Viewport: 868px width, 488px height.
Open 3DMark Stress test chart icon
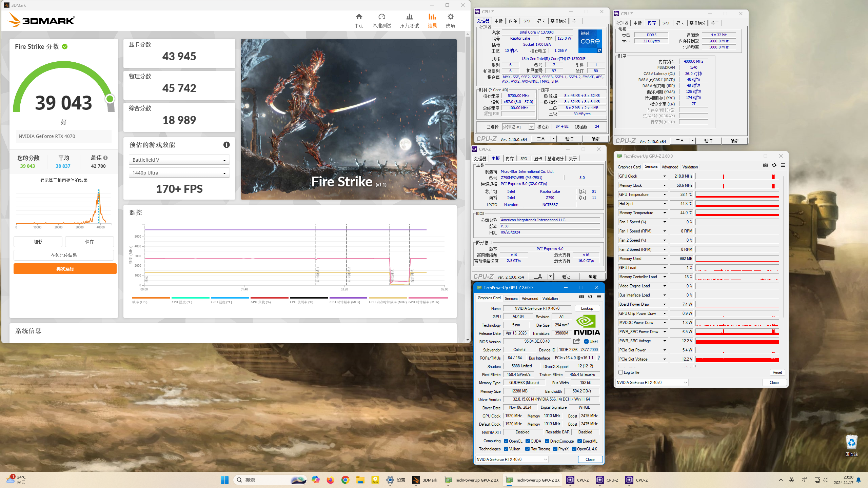pos(409,17)
